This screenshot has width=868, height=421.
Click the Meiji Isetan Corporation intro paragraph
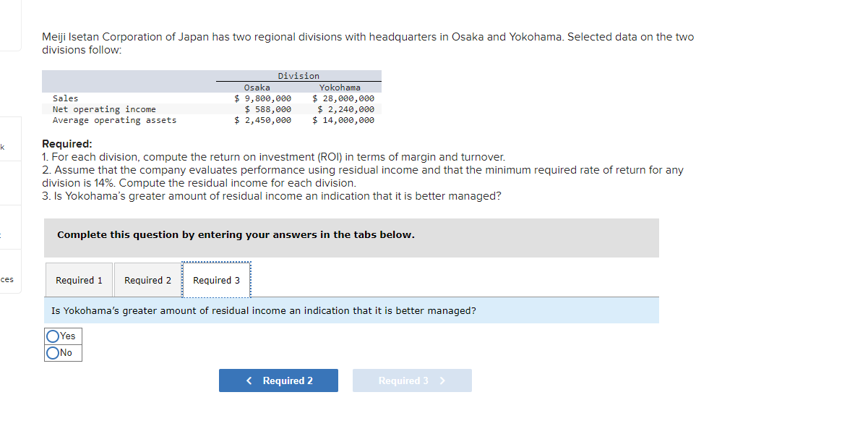[368, 43]
